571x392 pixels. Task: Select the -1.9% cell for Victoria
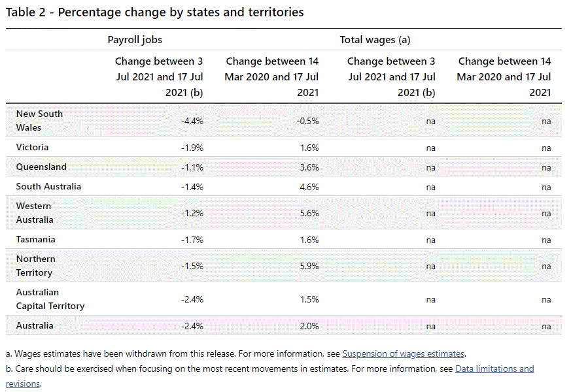coord(192,148)
